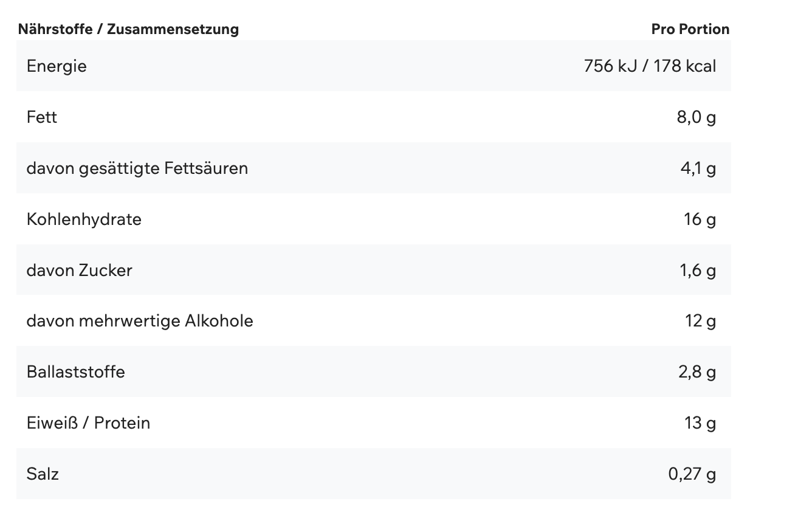The width and height of the screenshot is (812, 518).
Task: Select the davon Zucker row label
Action: click(x=80, y=270)
